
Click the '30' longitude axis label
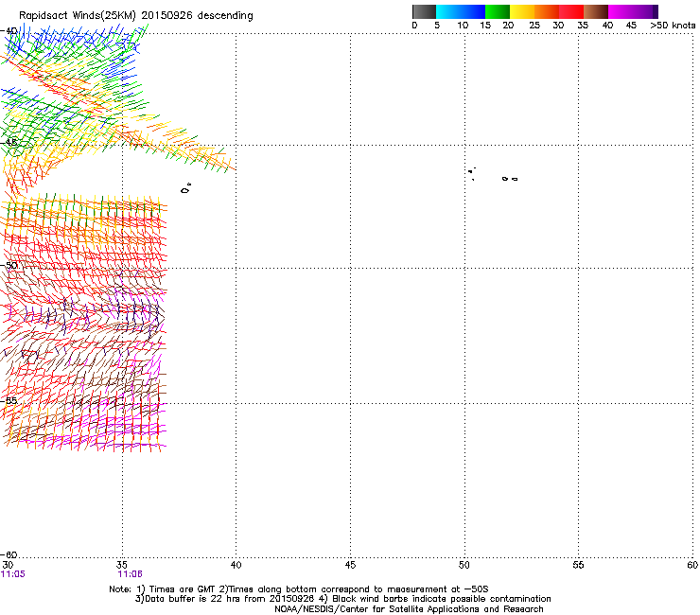coord(8,565)
